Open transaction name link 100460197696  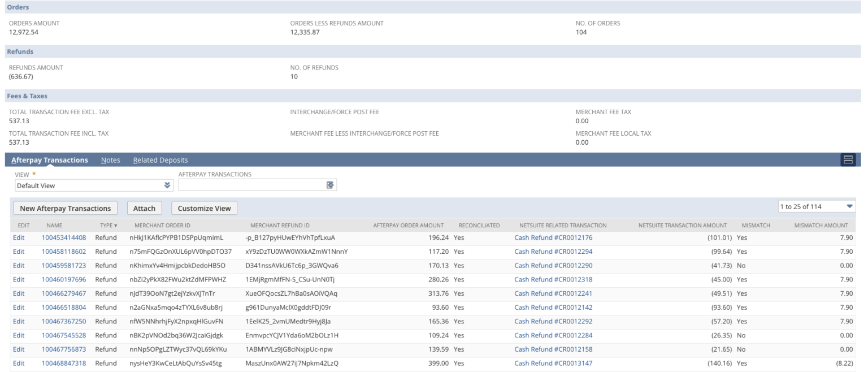coord(64,279)
